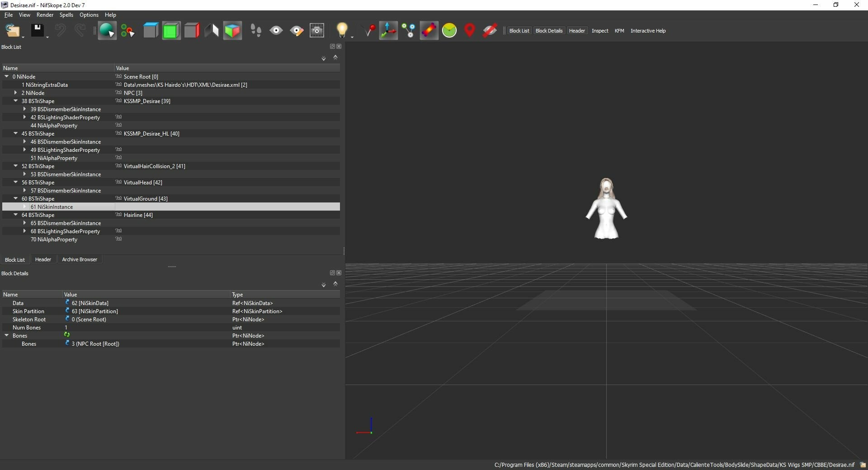Click the screenshot camera icon
The width and height of the screenshot is (868, 470).
pyautogui.click(x=317, y=31)
